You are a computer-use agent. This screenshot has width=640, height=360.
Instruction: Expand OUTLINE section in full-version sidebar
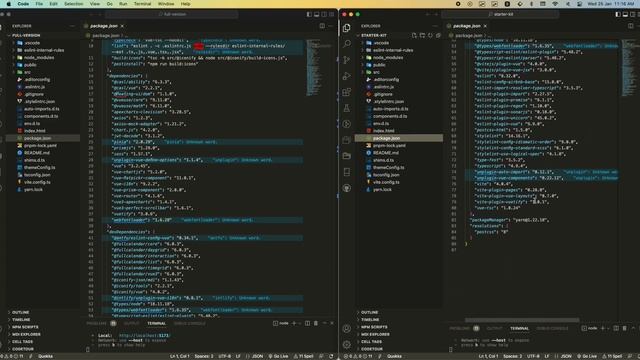click(20, 312)
